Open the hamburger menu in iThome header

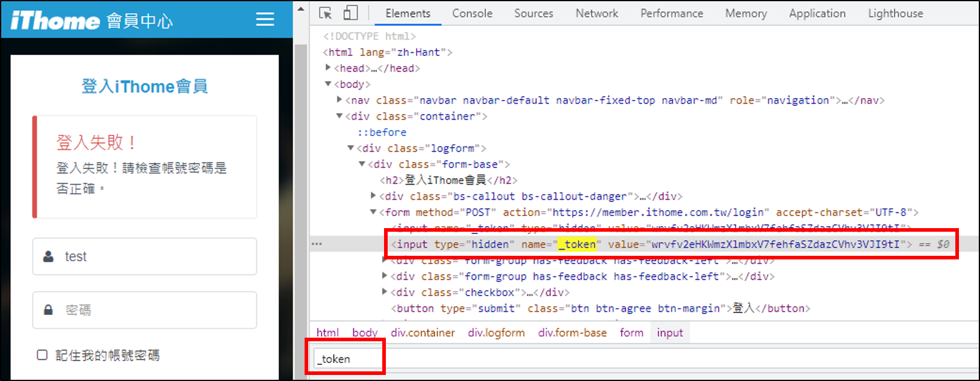click(265, 19)
